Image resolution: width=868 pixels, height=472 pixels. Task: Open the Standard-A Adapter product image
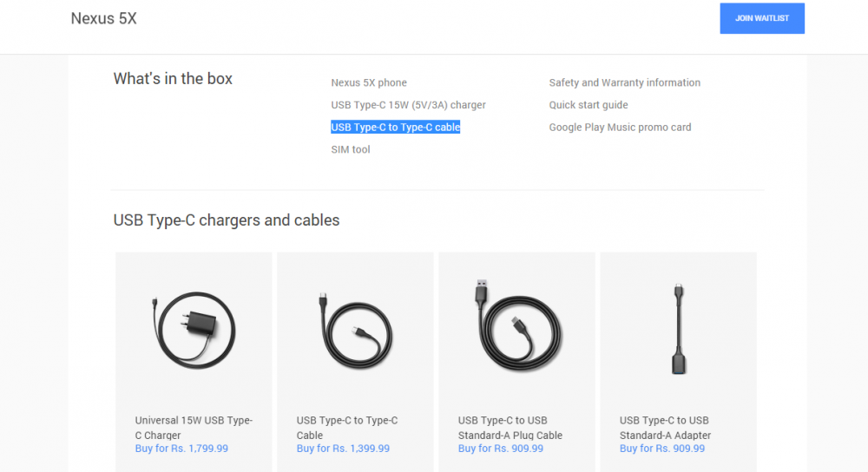pos(678,328)
